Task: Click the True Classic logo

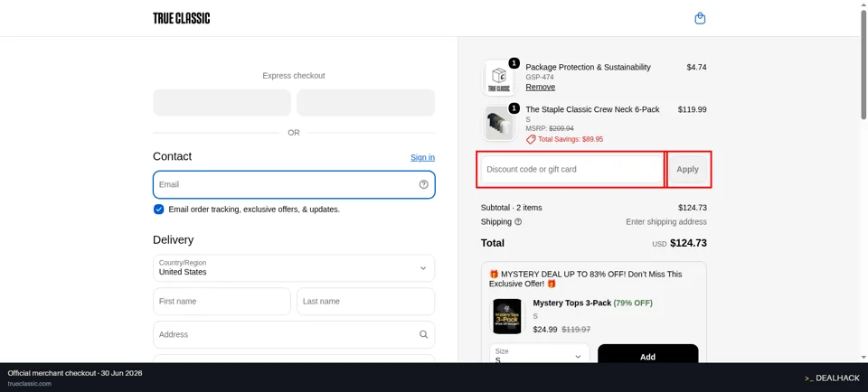Action: coord(182,18)
